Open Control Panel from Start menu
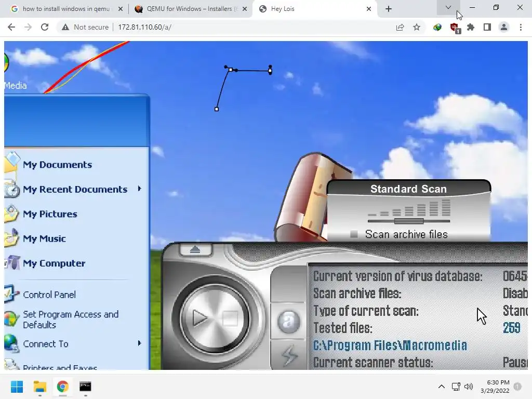Screen dimensions: 532x399 point(49,295)
